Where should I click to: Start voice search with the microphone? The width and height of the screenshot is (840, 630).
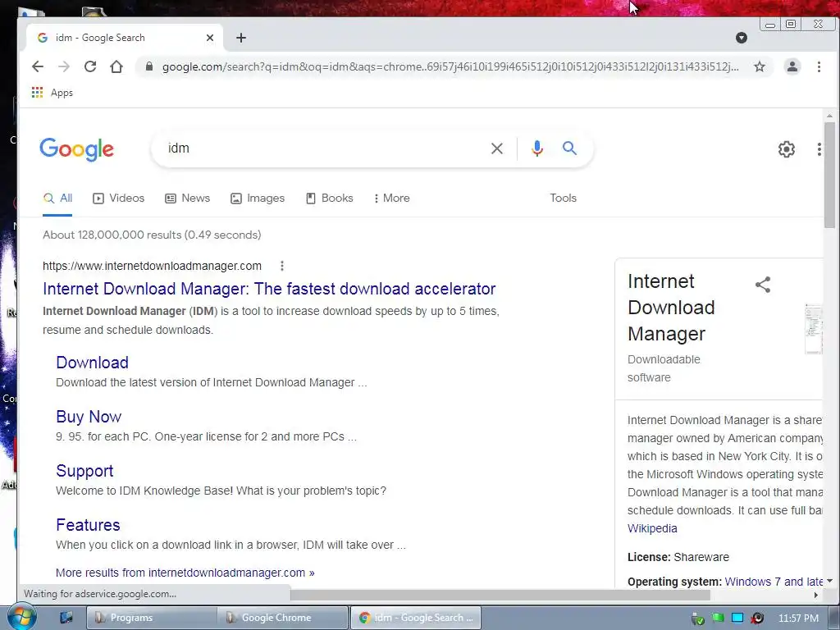[x=537, y=148]
